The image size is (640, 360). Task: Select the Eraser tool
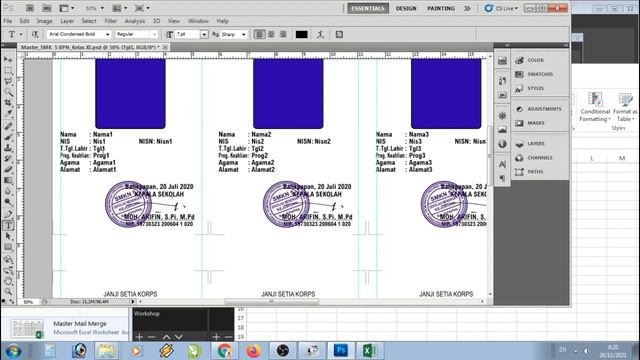point(8,169)
